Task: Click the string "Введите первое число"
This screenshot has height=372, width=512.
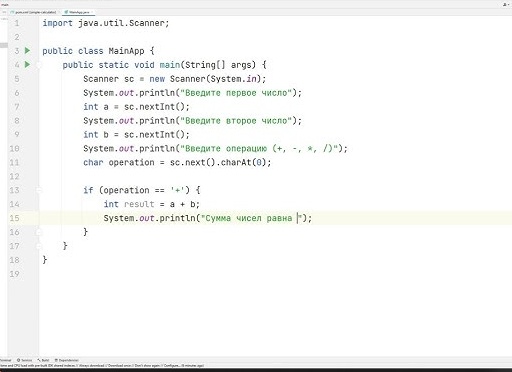Action: click(236, 93)
